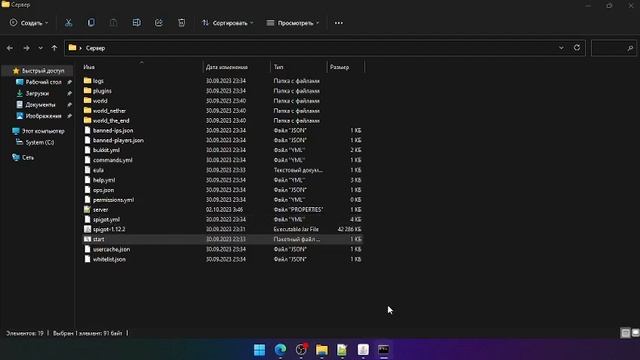Viewport: 640px width, 360px height.
Task: Click the Rename icon in toolbar
Action: 136,23
